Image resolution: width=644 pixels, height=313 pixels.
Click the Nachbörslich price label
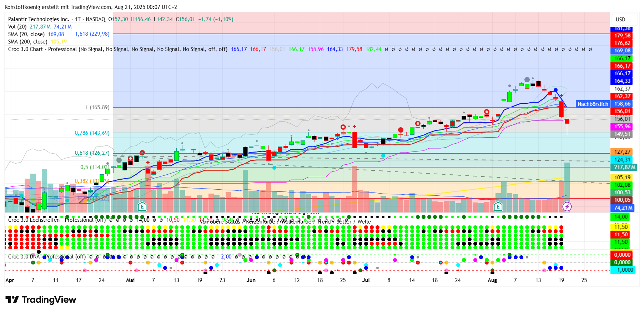point(593,104)
